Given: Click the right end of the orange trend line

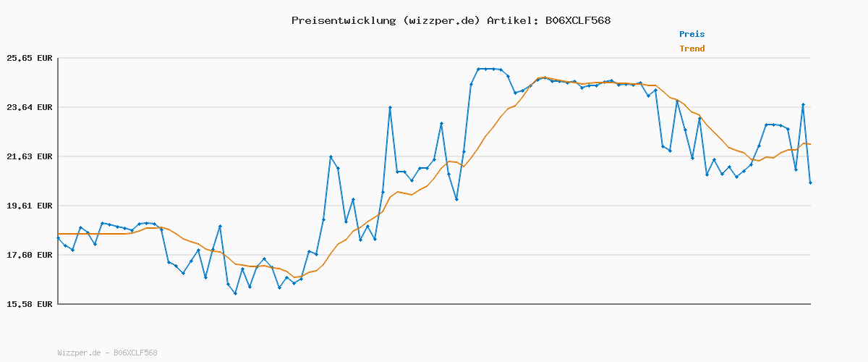Looking at the screenshot, I should pos(810,144).
